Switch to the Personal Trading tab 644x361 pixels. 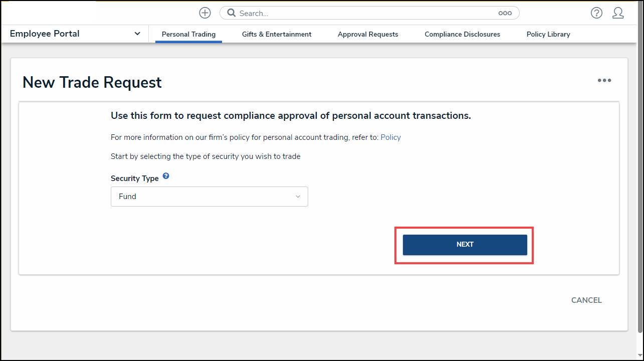(x=188, y=35)
